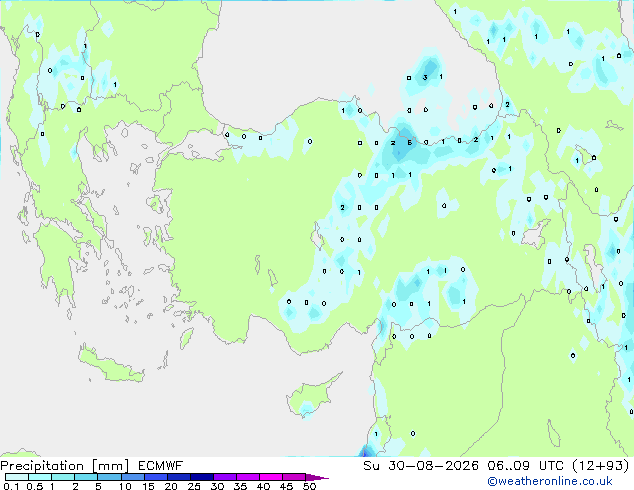Click the legend label '45'
This screenshot has width=634, height=490.
coord(286,486)
